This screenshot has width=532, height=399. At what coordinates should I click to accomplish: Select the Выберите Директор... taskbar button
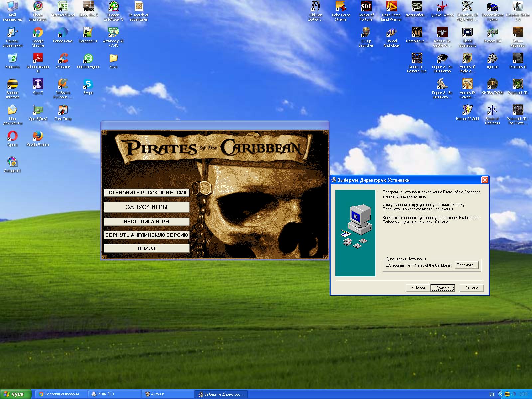click(221, 394)
